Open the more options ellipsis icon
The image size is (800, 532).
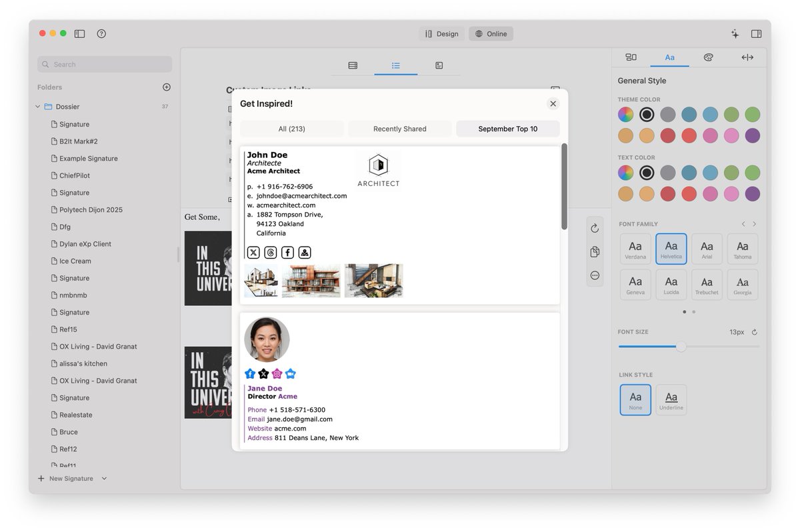[x=595, y=275]
